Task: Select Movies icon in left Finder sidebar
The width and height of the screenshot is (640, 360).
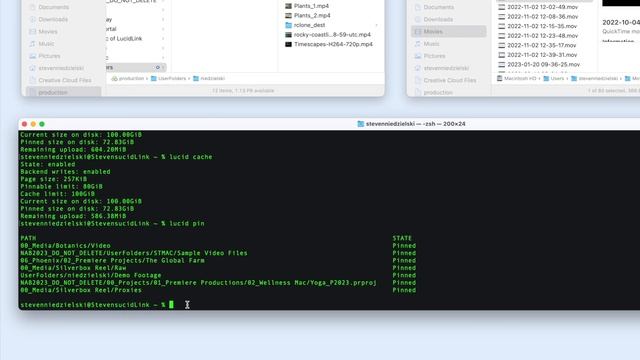Action: 33,32
